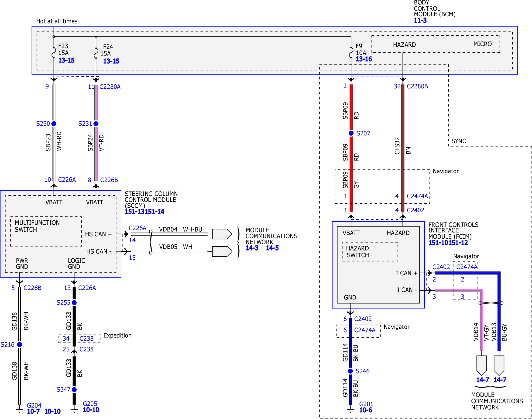532x419 pixels.
Task: Open the 11-3 link under Body Control Module
Action: point(420,20)
